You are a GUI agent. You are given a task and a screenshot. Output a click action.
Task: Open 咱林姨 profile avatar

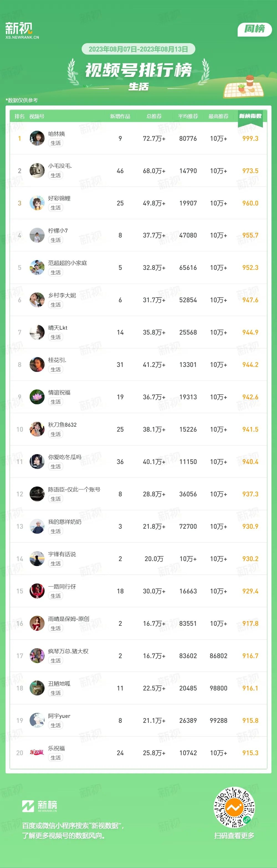coord(37,138)
